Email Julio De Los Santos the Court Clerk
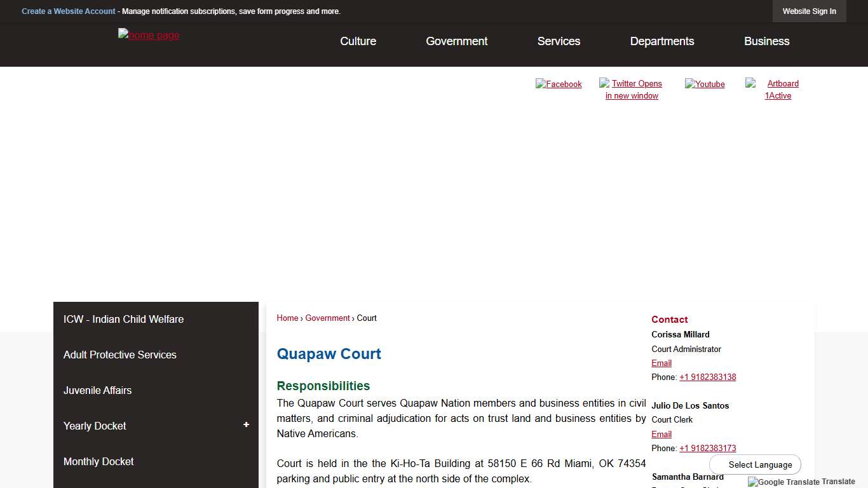 [661, 434]
